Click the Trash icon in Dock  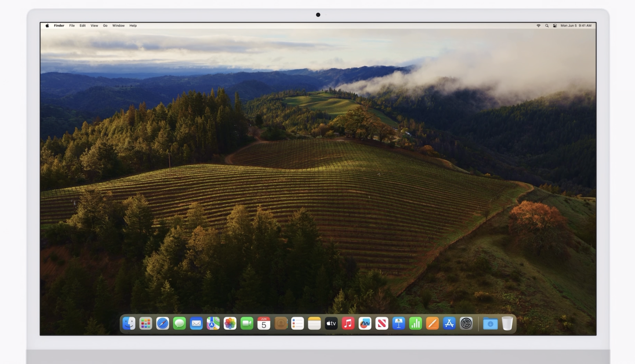[507, 323]
